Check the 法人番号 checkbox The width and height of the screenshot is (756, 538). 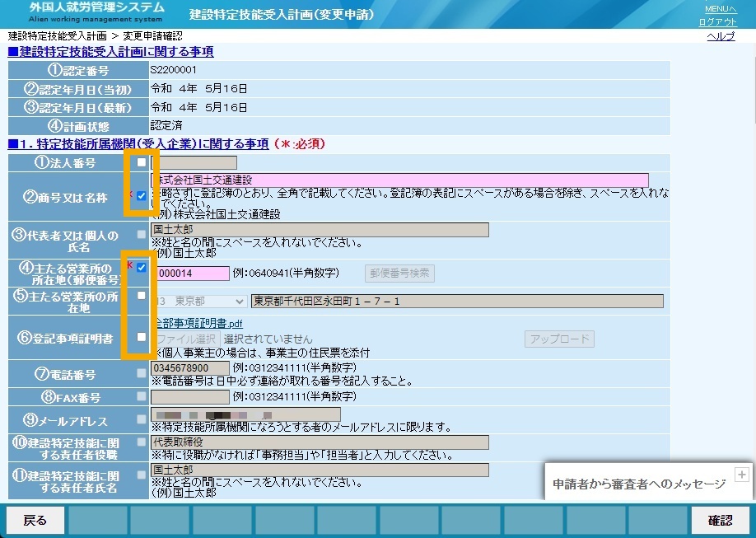142,162
